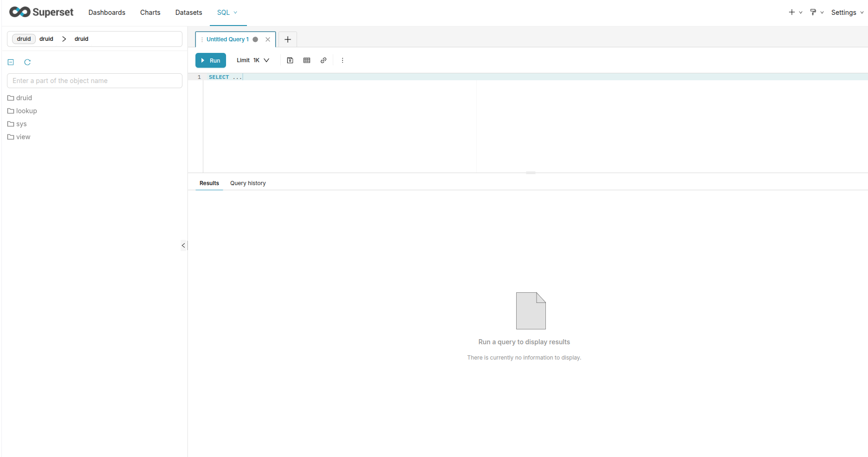Collapse the left sidebar panel
Image resolution: width=868 pixels, height=457 pixels.
tap(184, 245)
